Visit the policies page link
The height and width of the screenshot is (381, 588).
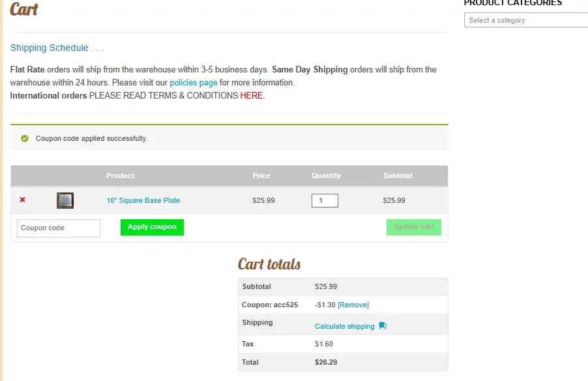193,83
